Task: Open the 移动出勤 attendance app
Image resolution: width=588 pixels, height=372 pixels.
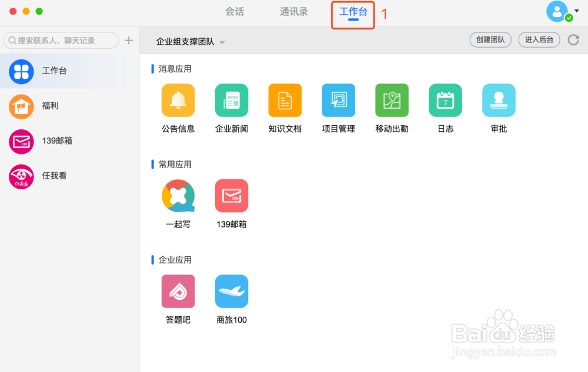Action: point(392,100)
